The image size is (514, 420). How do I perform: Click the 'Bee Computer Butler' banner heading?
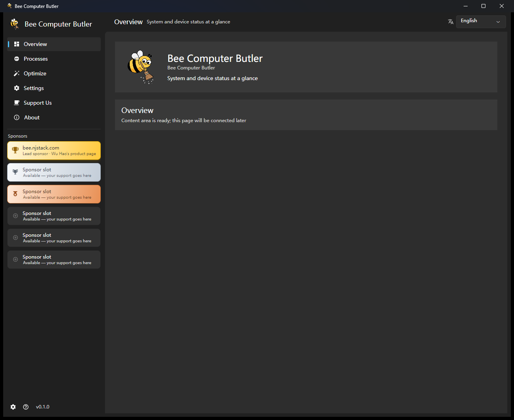pos(215,58)
